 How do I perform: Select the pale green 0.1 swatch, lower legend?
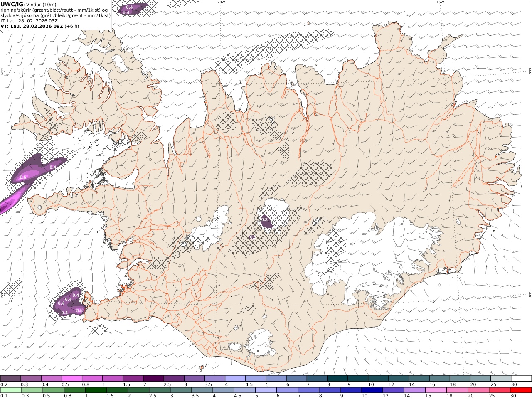11,390
